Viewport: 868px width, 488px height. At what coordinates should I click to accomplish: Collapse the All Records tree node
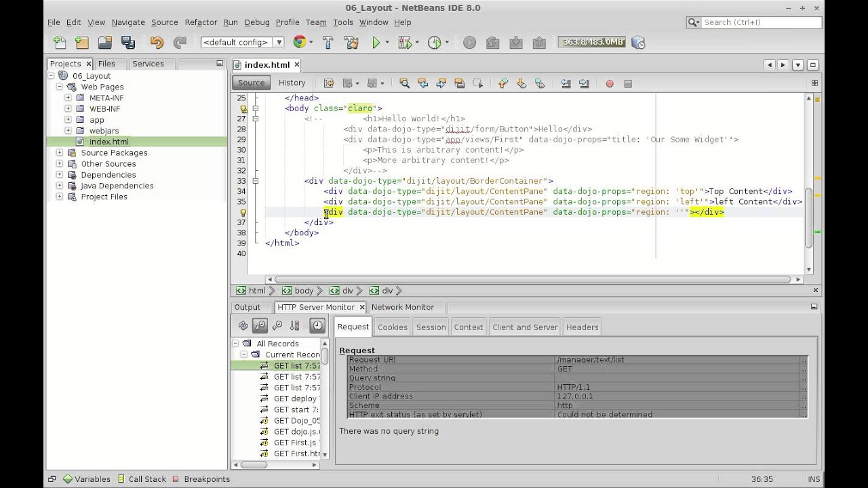coord(235,344)
